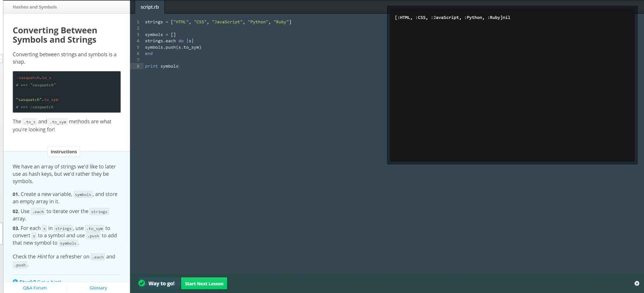This screenshot has width=644, height=293.
Task: Dismiss the success banner with the X icon
Action: pyautogui.click(x=637, y=283)
